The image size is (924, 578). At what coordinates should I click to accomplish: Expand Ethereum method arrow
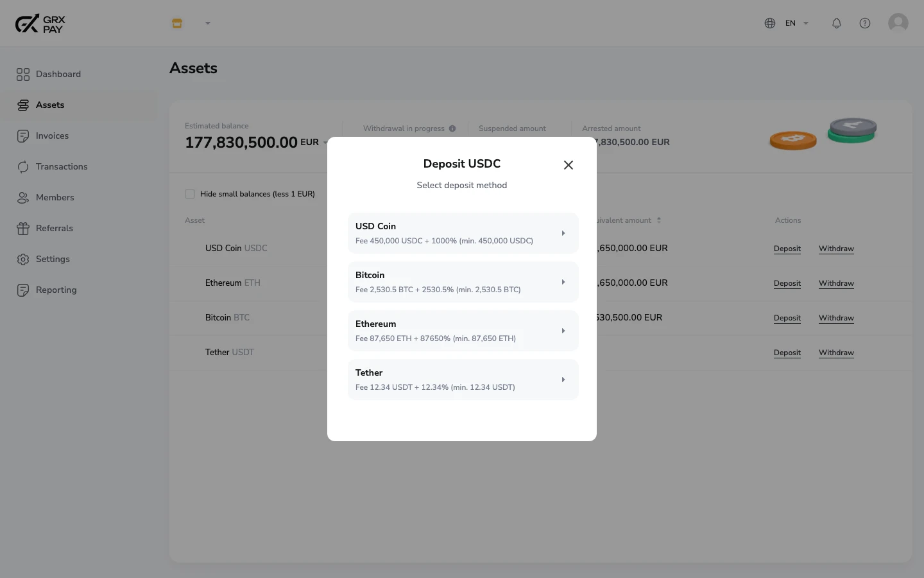(x=563, y=331)
